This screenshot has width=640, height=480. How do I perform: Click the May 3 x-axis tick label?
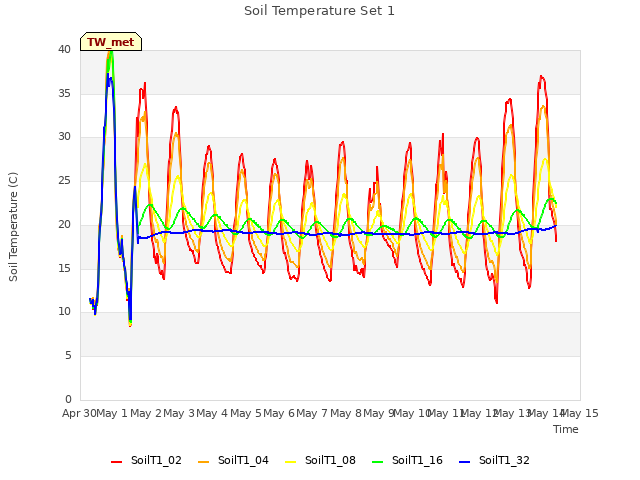179,413
